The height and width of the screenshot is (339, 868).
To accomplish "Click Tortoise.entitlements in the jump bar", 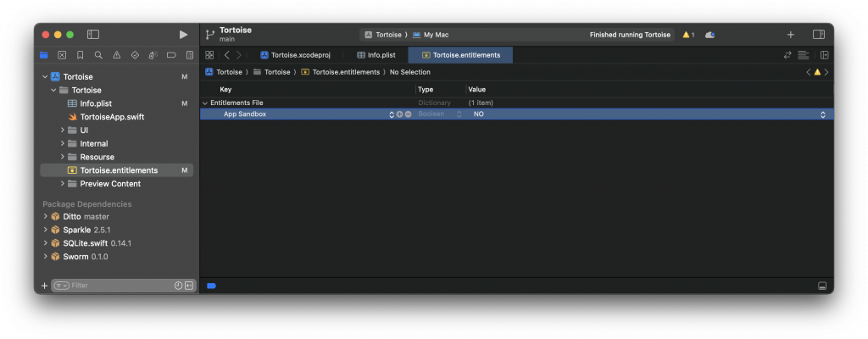I will 341,72.
